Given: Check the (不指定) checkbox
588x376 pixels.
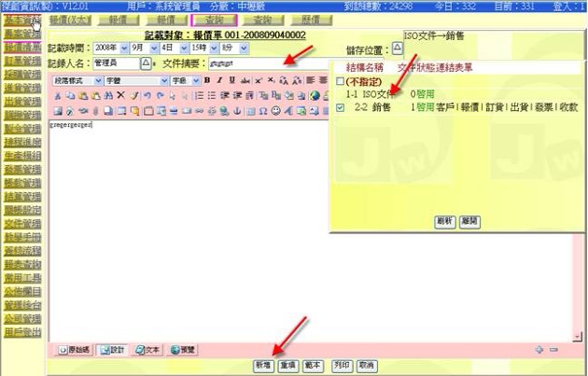Looking at the screenshot, I should (340, 82).
